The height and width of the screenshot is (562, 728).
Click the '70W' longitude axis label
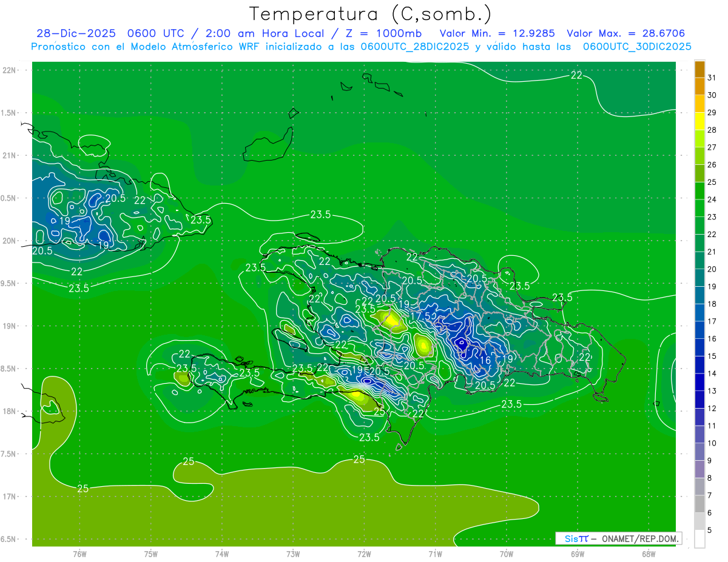(x=506, y=554)
